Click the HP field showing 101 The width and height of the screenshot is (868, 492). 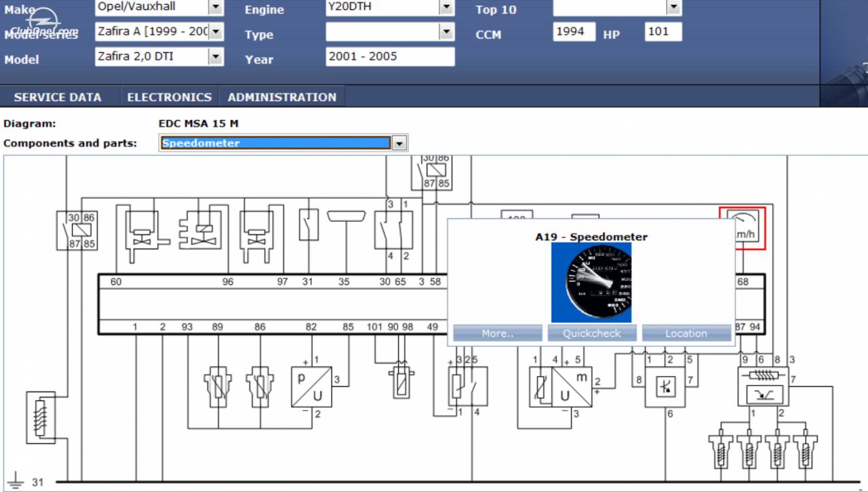pyautogui.click(x=663, y=31)
